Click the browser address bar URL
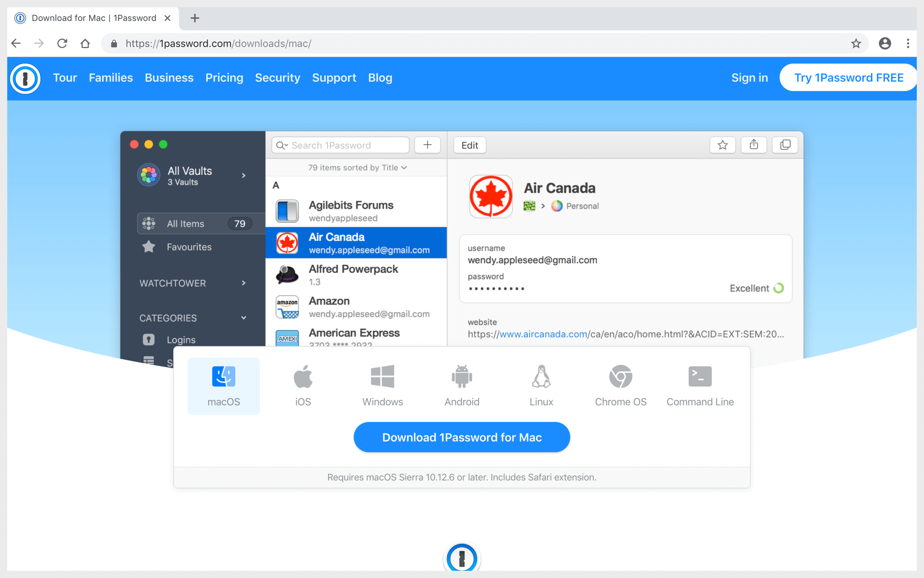Viewport: 924px width, 578px height. (218, 44)
